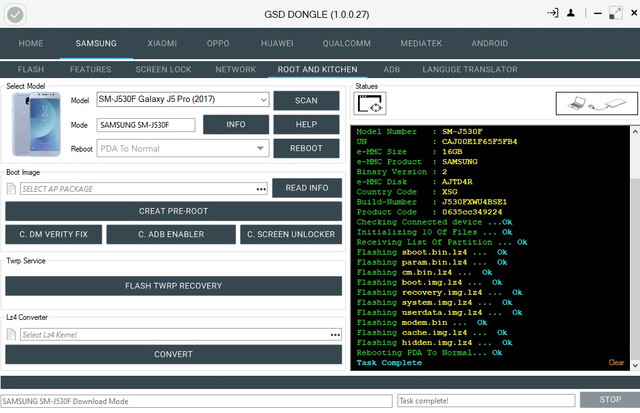Click 'Country Code : XSG' log line

407,192
